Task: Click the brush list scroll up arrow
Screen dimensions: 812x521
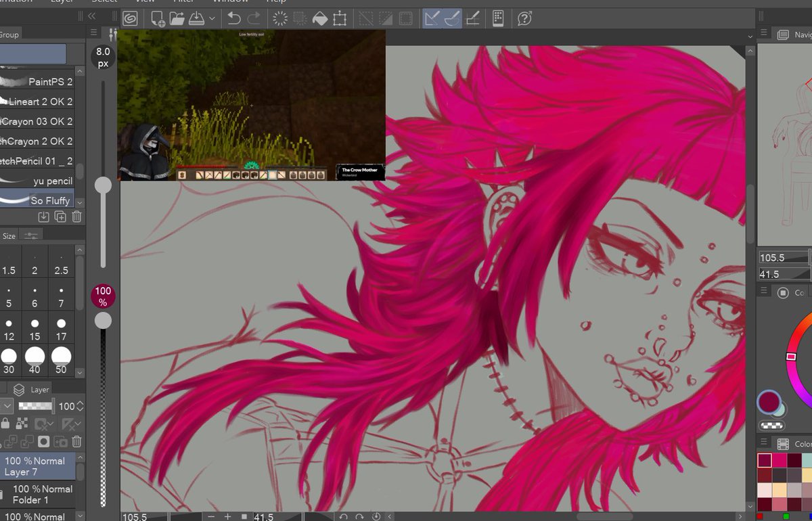Action: pyautogui.click(x=80, y=70)
